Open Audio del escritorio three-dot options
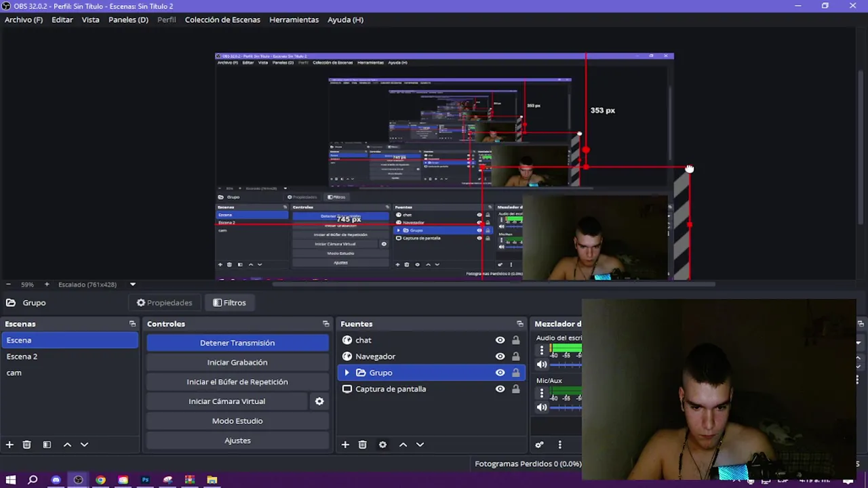 (541, 350)
